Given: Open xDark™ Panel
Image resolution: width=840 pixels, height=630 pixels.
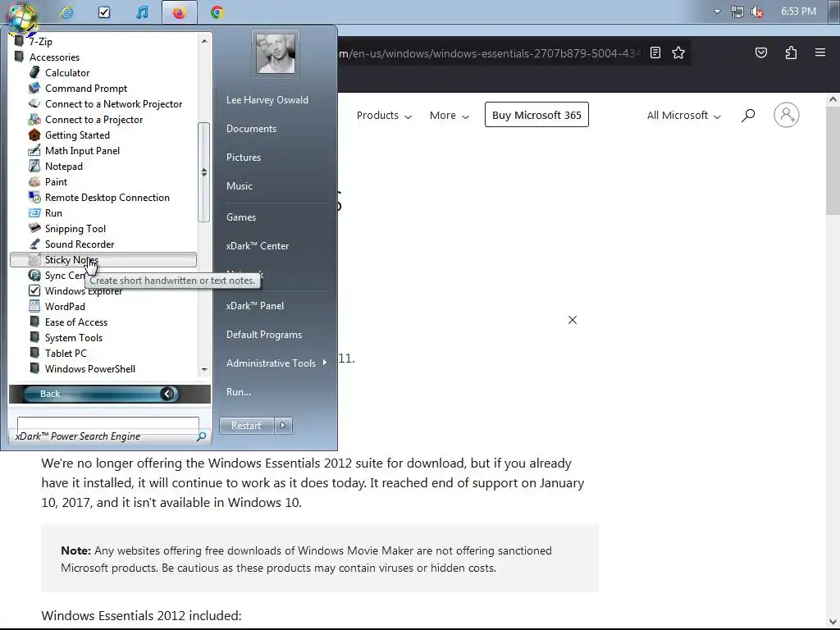Looking at the screenshot, I should [255, 306].
